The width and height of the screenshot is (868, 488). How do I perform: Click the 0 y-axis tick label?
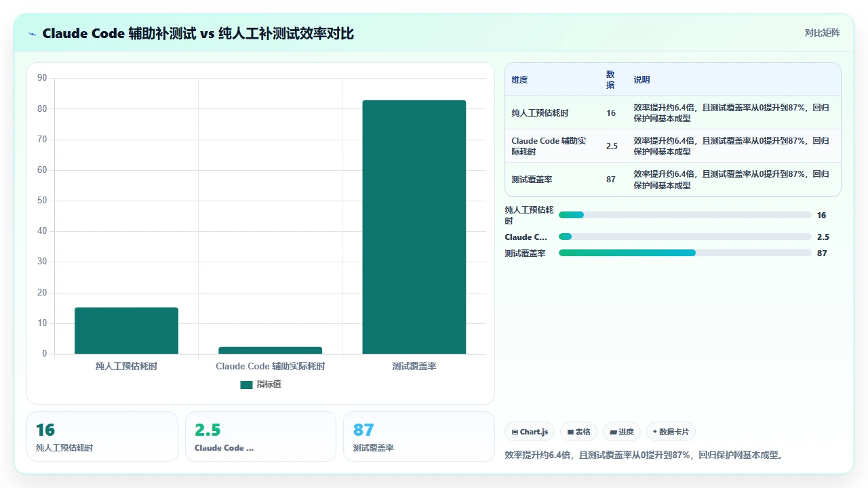click(45, 354)
